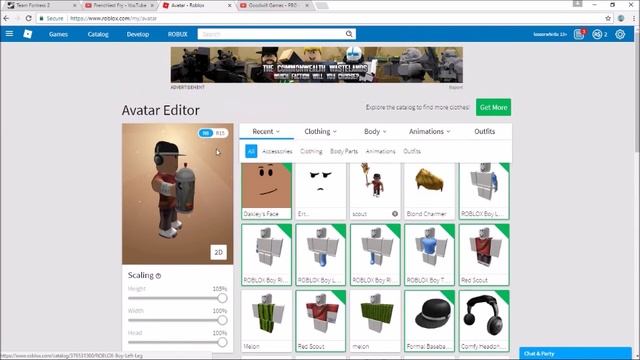Click the Roblox logo home icon
The width and height of the screenshot is (640, 360).
coord(28,34)
